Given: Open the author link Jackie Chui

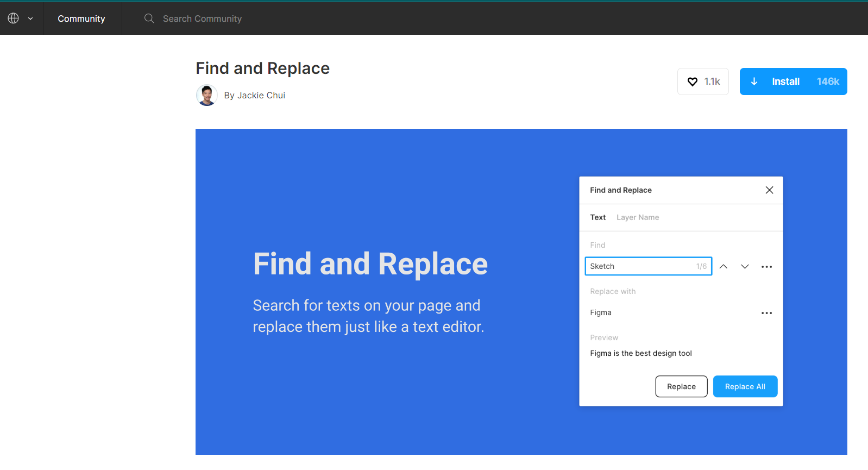Looking at the screenshot, I should pyautogui.click(x=261, y=95).
